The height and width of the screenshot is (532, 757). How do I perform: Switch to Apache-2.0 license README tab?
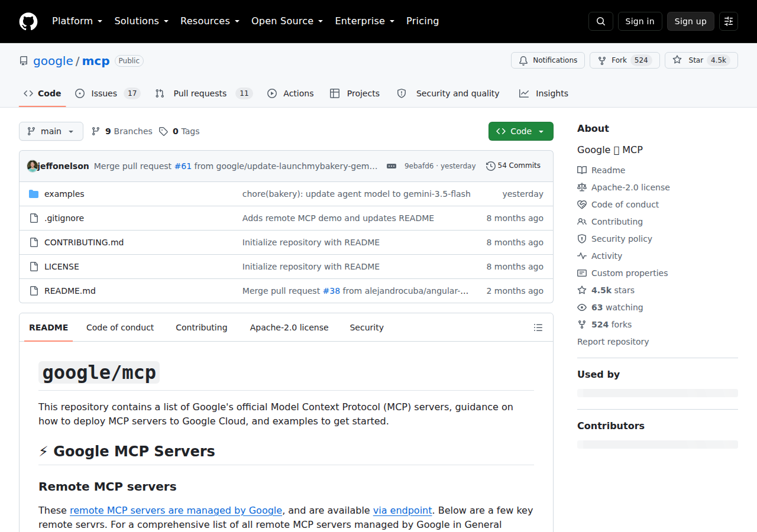coord(289,327)
